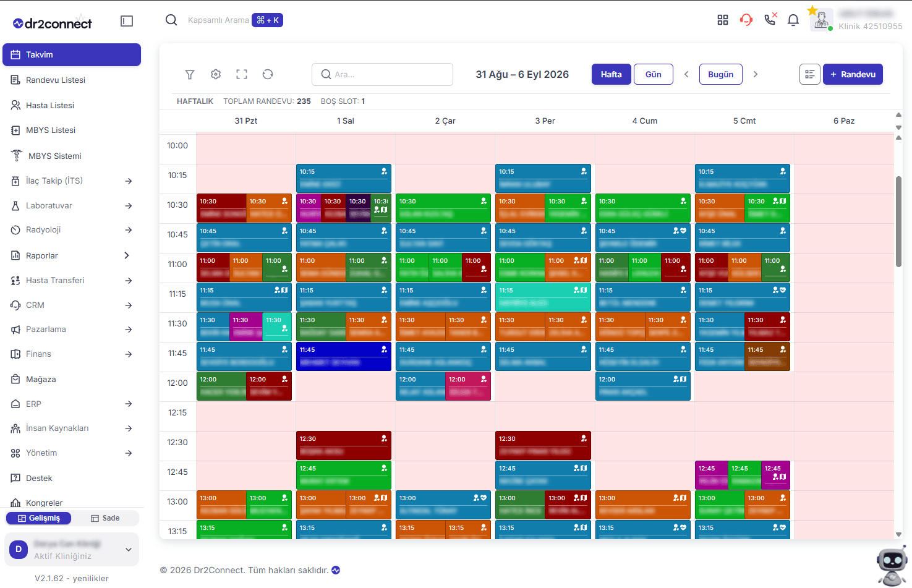
Task: Click the Radyoloji icon
Action: (16, 230)
